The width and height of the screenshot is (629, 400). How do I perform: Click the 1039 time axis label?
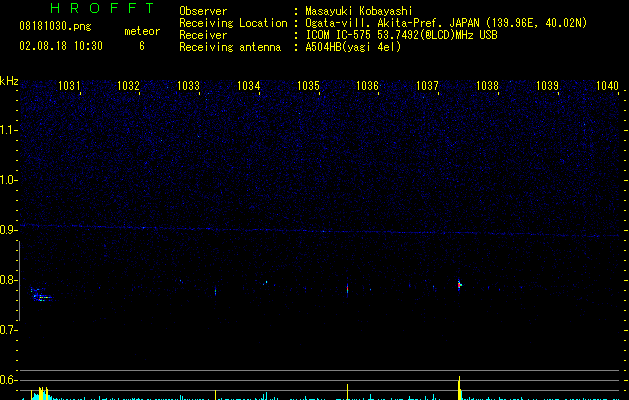point(547,86)
